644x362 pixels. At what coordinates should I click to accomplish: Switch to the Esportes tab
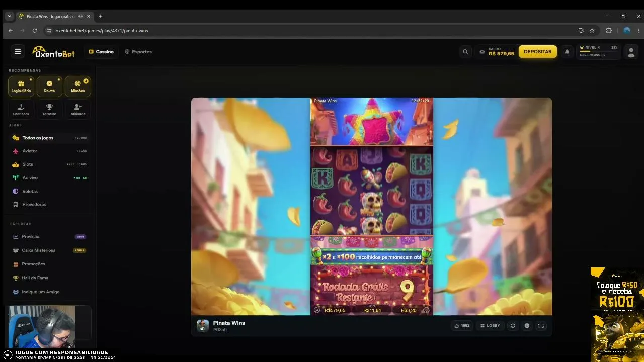(138, 52)
